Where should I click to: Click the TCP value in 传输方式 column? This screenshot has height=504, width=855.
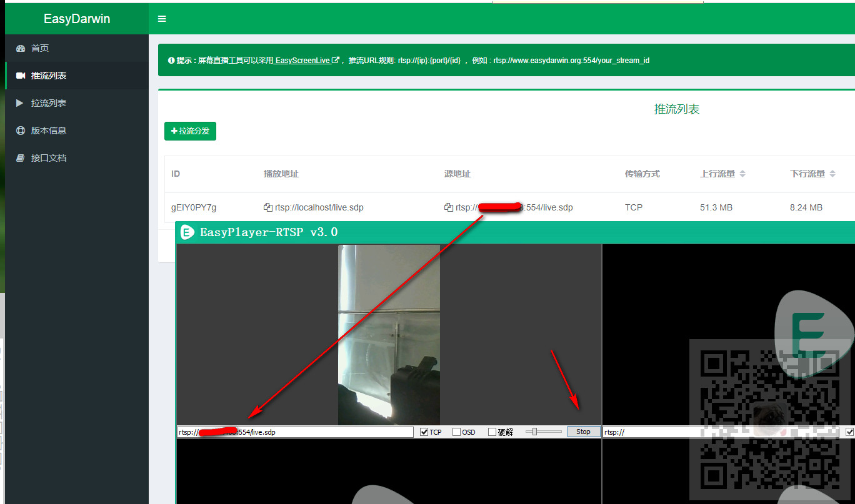[634, 207]
